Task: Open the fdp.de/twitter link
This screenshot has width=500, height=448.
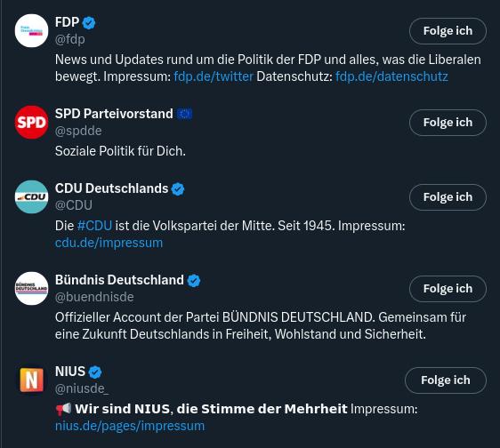Action: click(x=214, y=76)
